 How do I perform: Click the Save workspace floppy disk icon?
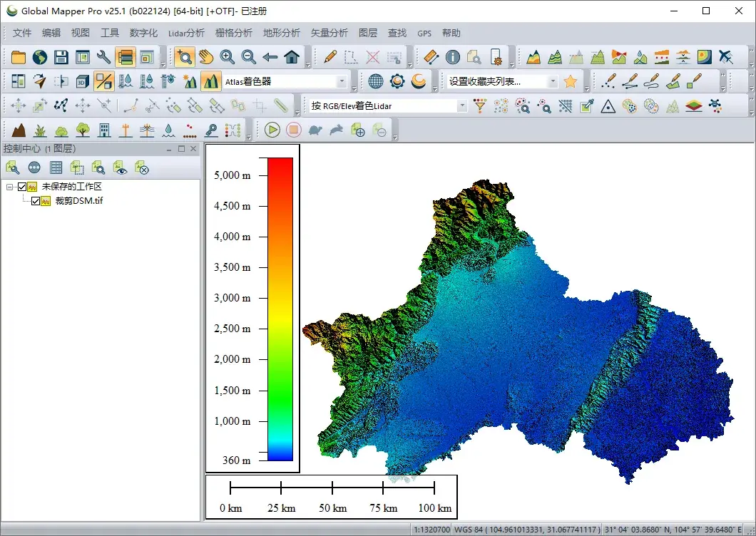coord(61,57)
